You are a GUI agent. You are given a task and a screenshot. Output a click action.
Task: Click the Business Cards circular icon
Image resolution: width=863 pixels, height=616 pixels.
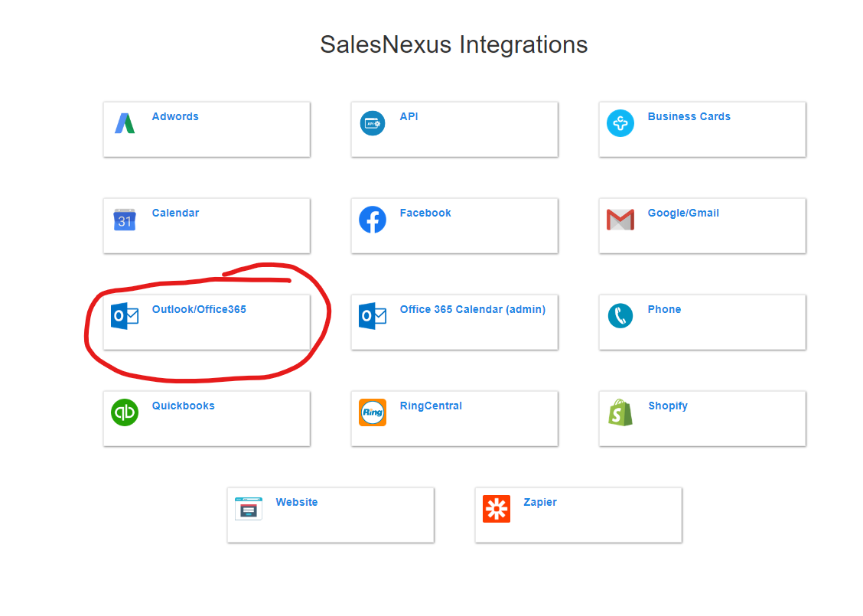(x=620, y=123)
